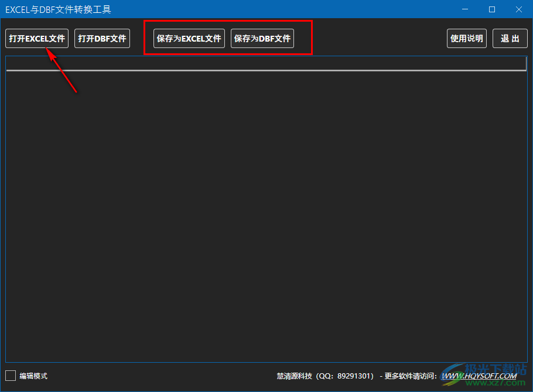Screen dimensions: 533x392
Task: Quit with the 退出 button
Action: [510, 39]
